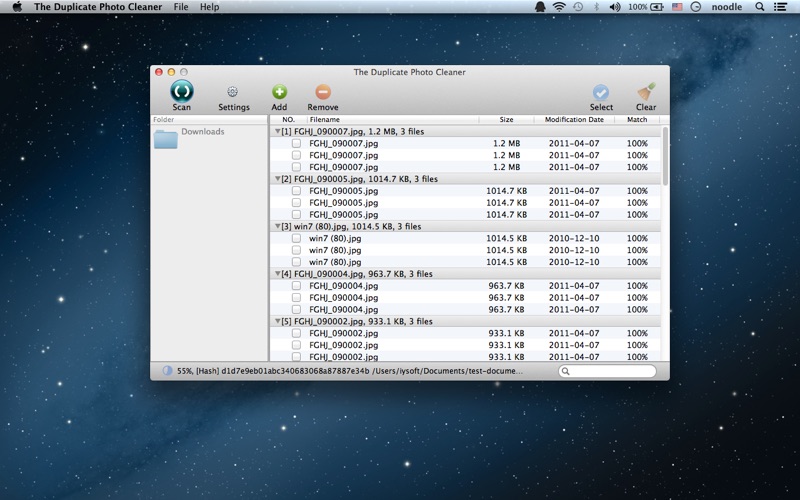Open the US flag input menu
This screenshot has width=800, height=500.
coord(677,7)
